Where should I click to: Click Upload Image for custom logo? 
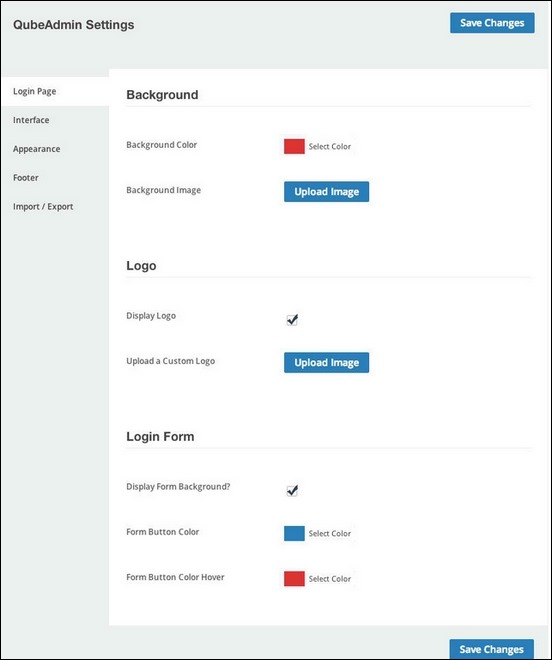(x=326, y=362)
